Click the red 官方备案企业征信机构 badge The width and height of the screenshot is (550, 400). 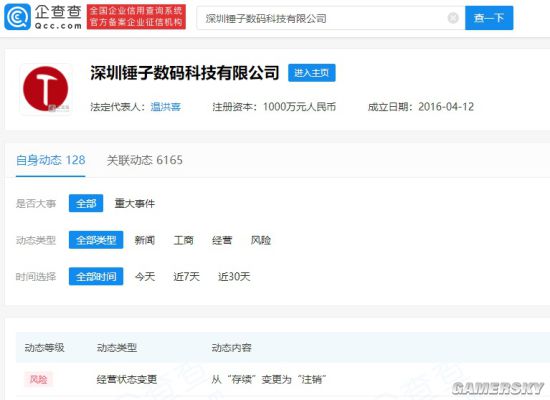[x=136, y=17]
